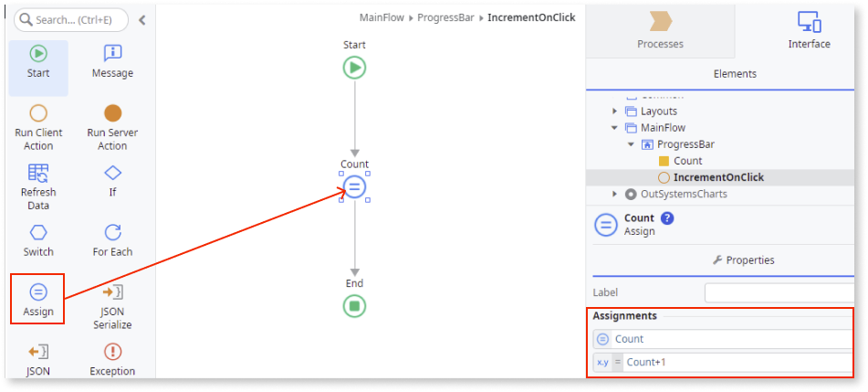Click the Count assign node on canvas
Screen dimensions: 868x392
pos(354,187)
